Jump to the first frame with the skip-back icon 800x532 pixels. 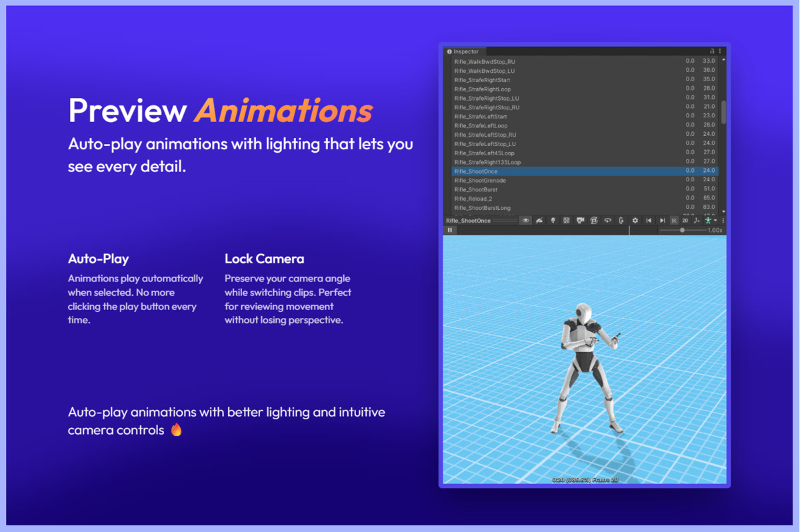click(x=649, y=221)
